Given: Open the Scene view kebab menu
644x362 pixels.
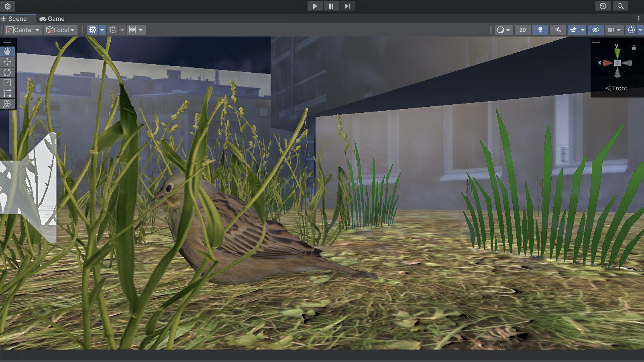Looking at the screenshot, I should point(638,18).
